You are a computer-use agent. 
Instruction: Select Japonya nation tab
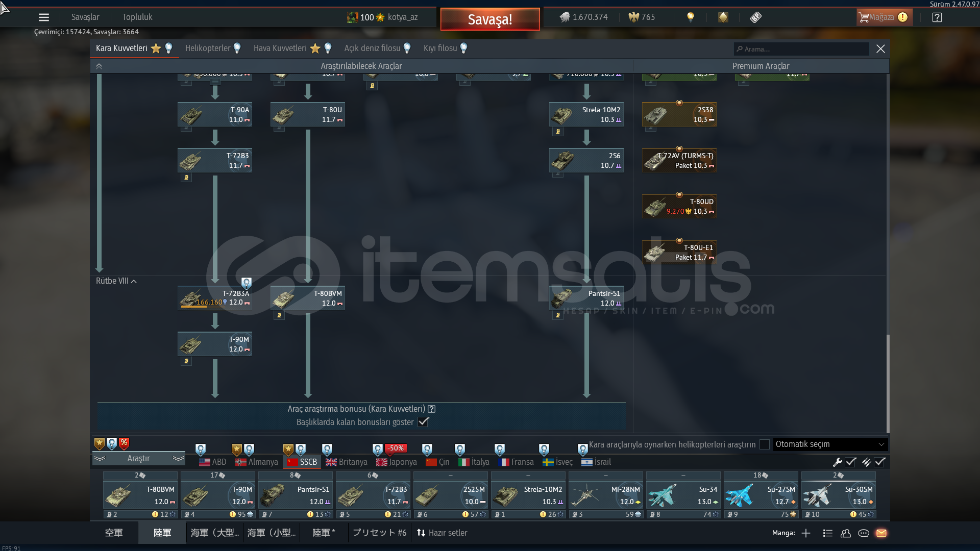pos(397,462)
